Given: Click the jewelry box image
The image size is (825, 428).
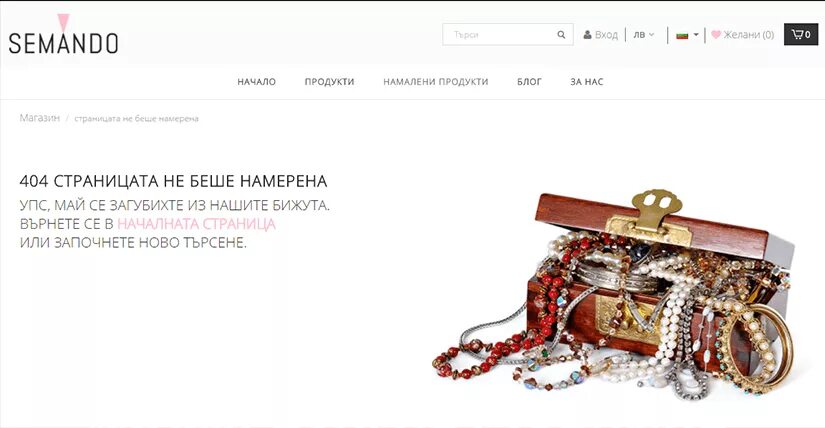Looking at the screenshot, I should point(613,295).
